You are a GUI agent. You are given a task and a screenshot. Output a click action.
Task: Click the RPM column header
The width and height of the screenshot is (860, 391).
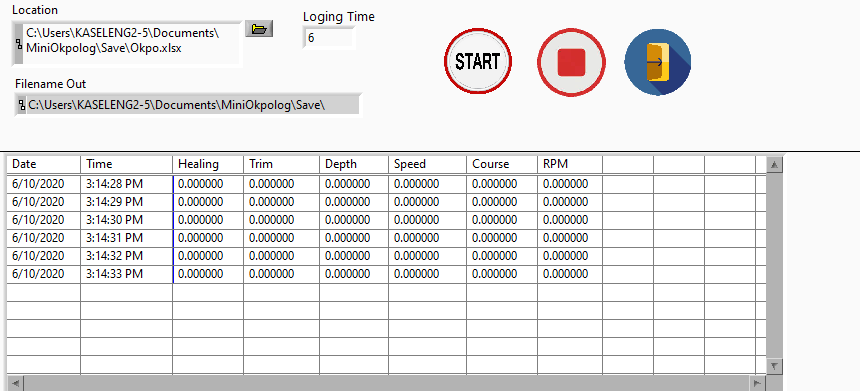coord(570,164)
